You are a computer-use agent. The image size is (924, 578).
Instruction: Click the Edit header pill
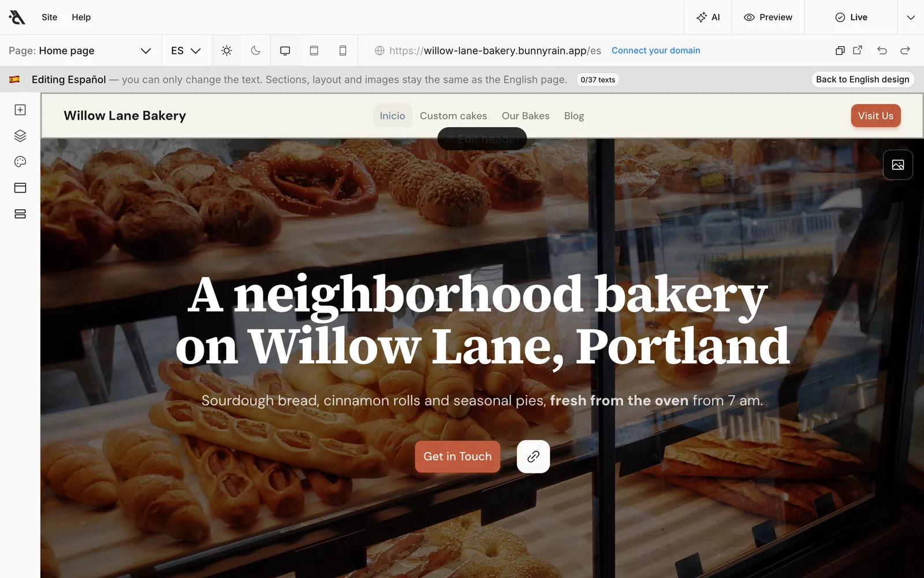[482, 139]
